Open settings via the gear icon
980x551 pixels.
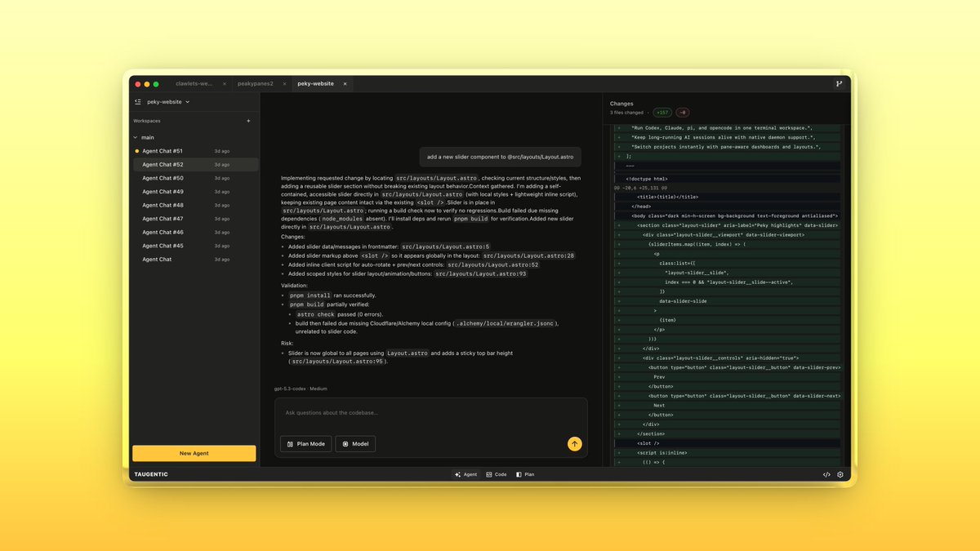pos(840,474)
